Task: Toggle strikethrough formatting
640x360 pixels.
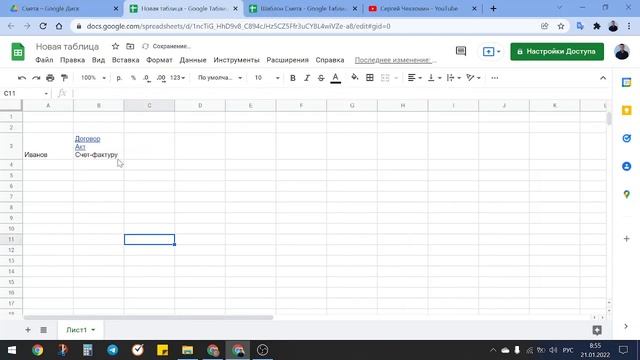Action: tap(321, 78)
